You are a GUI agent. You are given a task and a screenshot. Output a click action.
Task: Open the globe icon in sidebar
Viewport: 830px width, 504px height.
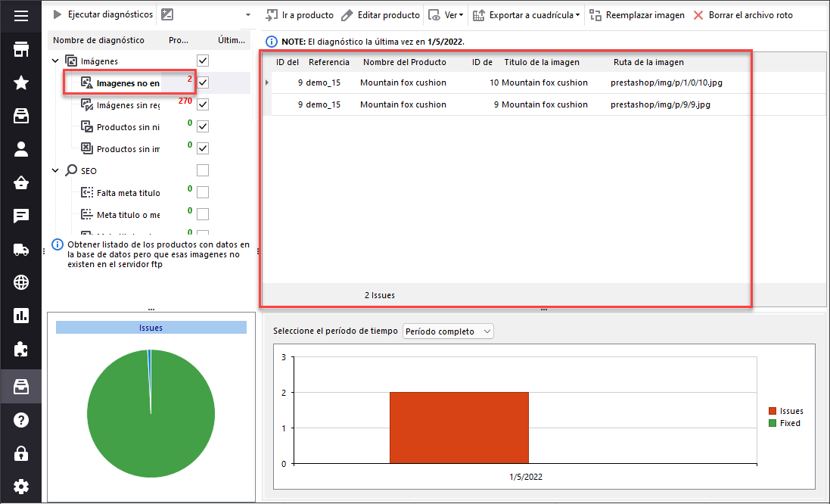[21, 283]
